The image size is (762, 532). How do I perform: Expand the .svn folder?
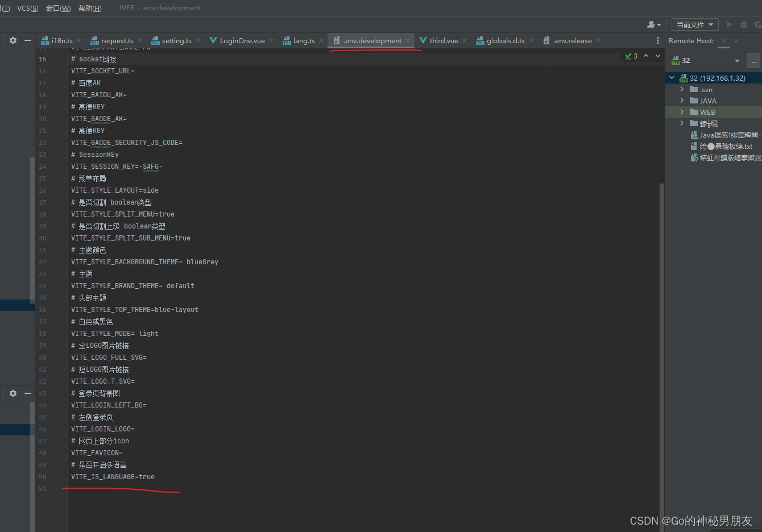coord(682,89)
